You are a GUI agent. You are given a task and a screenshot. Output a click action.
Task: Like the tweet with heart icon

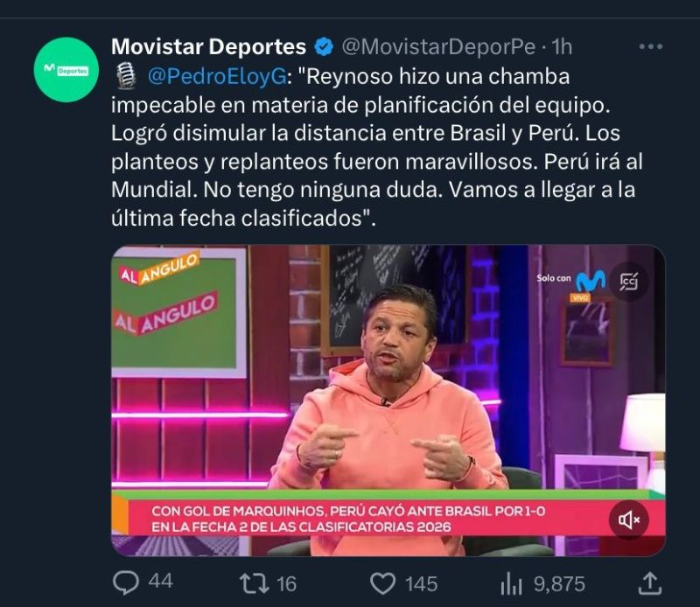(x=383, y=583)
